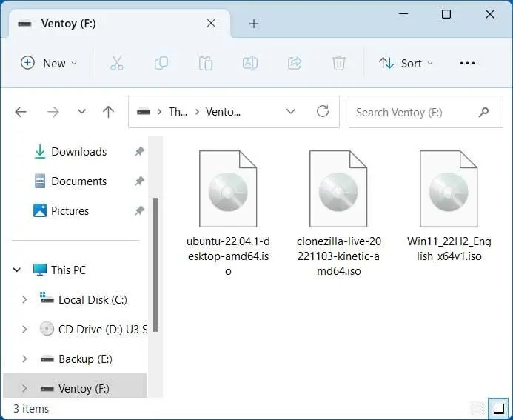Screen dimensions: 513x420
Task: Go up one folder level arrow
Action: coord(108,112)
